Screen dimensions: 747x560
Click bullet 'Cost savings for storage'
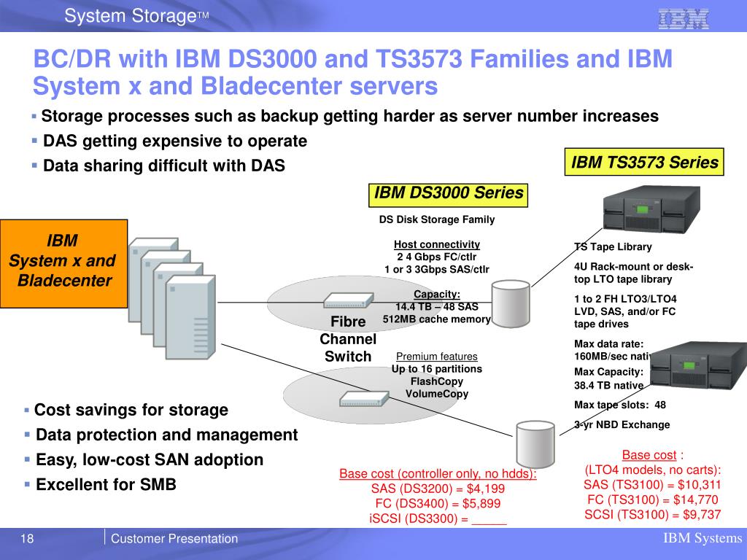[131, 410]
